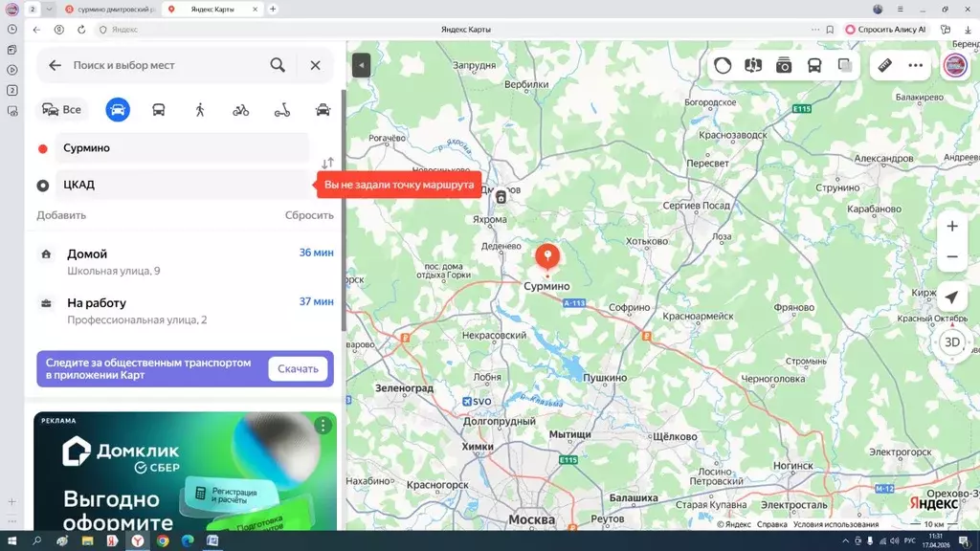Expand the three-dots more menu

(x=916, y=66)
